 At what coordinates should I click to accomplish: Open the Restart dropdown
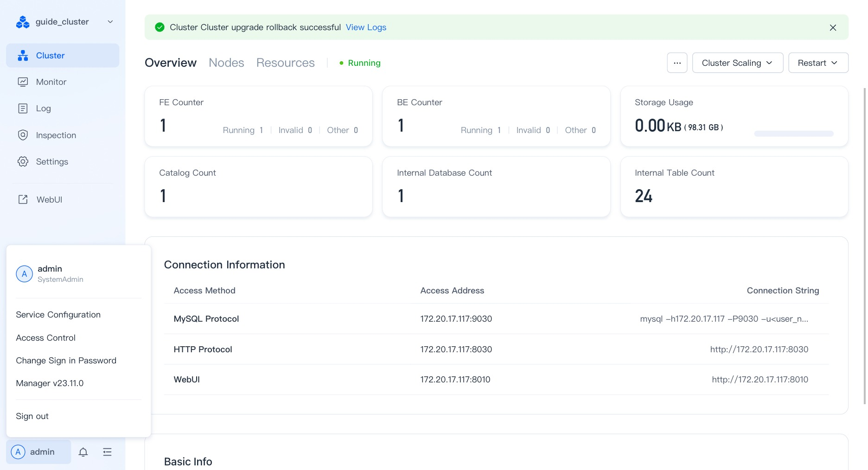click(818, 63)
